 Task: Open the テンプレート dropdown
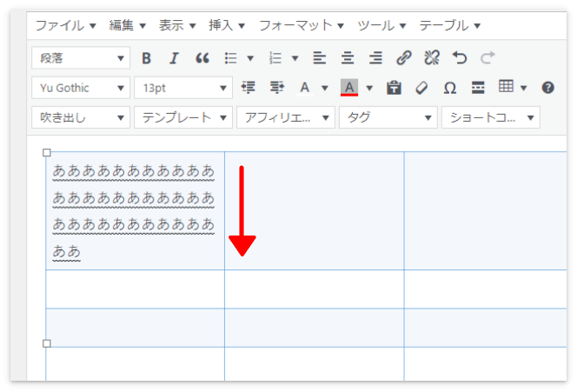point(183,117)
